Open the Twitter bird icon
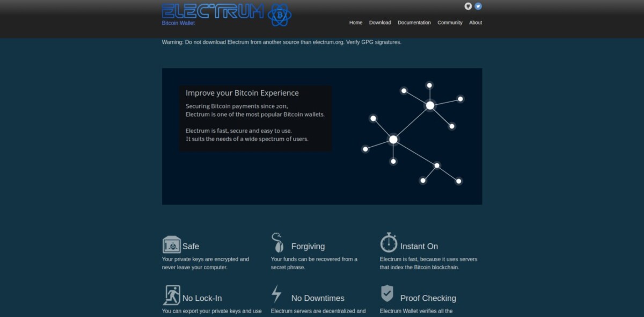Viewport: 644px width, 317px height. tap(478, 6)
